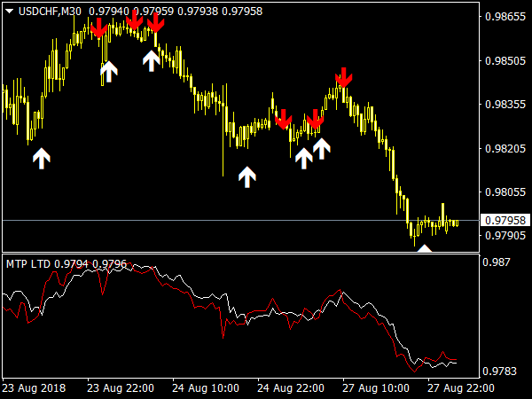Click the 23 Aug 2018 time label
Image resolution: width=532 pixels, height=399 pixels.
click(34, 387)
